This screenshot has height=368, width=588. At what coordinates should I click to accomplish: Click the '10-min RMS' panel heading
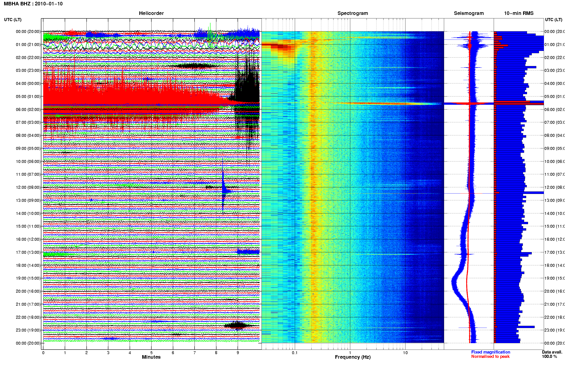pyautogui.click(x=519, y=13)
